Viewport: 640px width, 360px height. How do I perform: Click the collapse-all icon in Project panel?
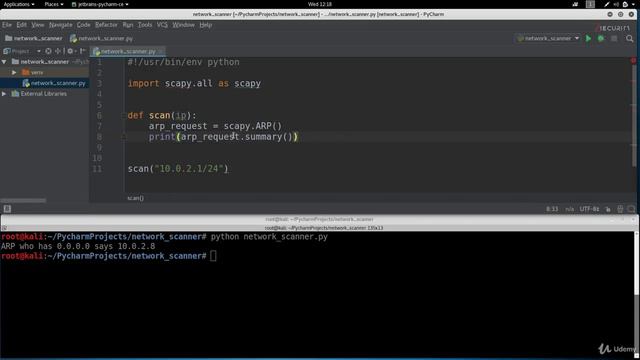(x=58, y=51)
